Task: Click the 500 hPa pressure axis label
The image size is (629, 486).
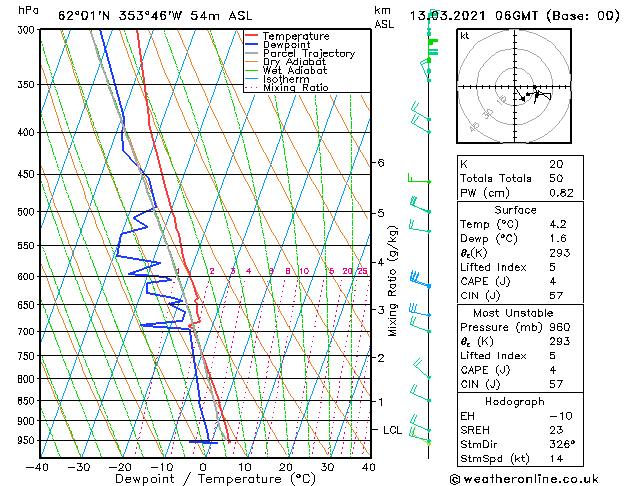Action: tap(28, 212)
